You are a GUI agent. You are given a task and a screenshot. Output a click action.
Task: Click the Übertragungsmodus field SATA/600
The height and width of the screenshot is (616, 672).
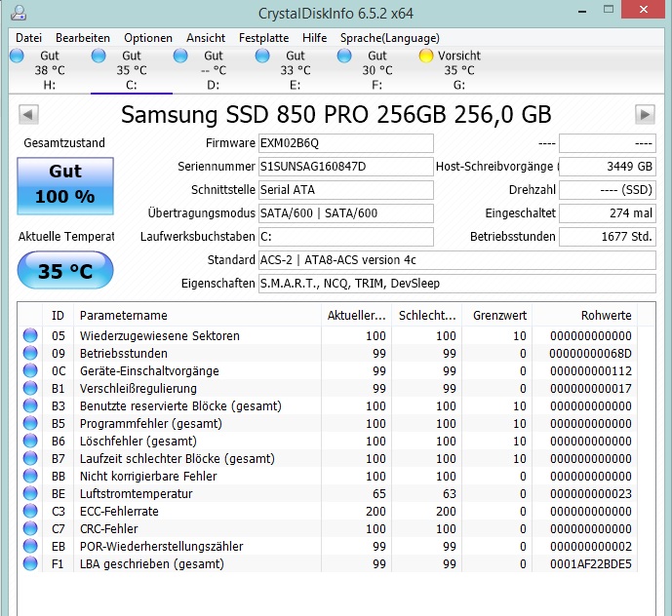[x=346, y=213]
